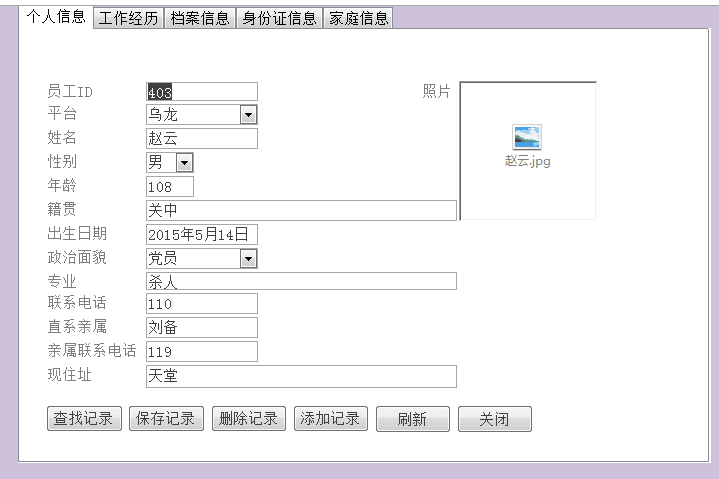Click the 查找记录 button
Screen dimensions: 719x479
point(84,419)
